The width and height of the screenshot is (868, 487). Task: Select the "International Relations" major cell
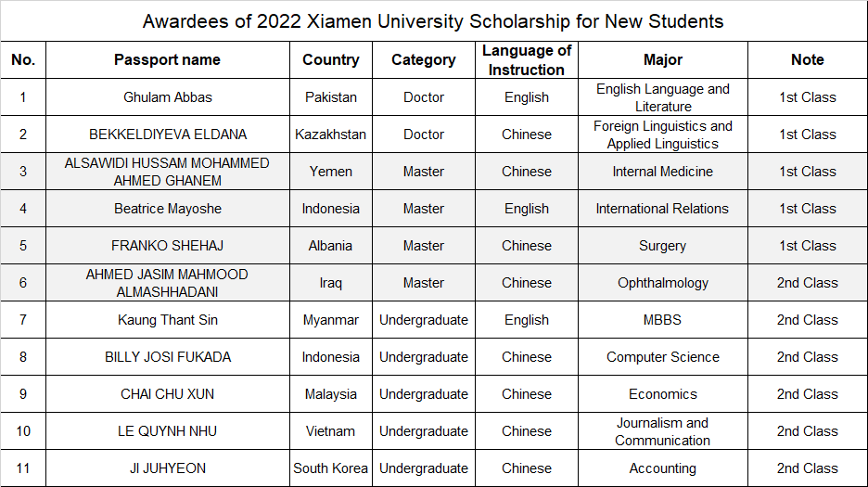pos(662,209)
